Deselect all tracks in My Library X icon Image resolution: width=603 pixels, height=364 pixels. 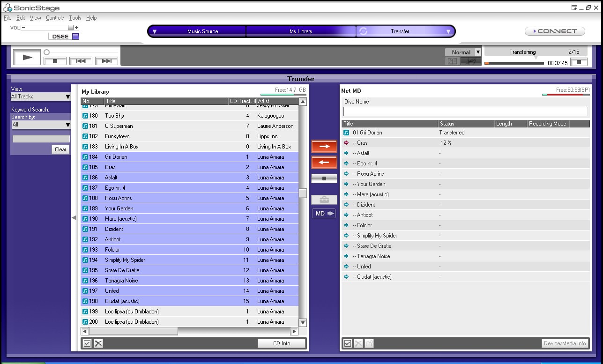pos(98,343)
